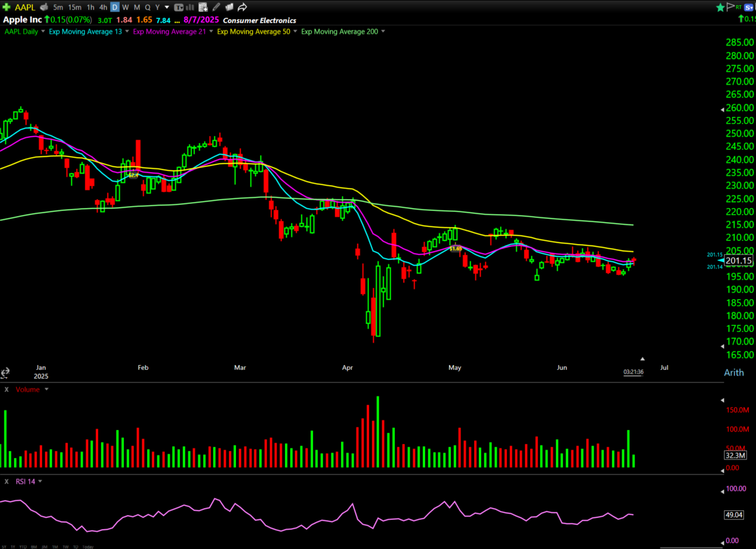Switch to the 1h timeframe
The image size is (756, 549).
point(90,7)
